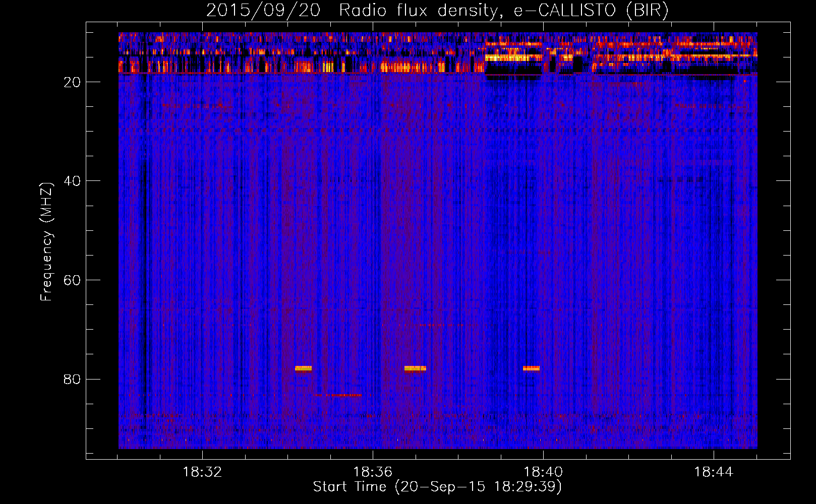Viewport: 816px width, 504px height.
Task: Click the 18:32 time tick label
Action: 202,472
